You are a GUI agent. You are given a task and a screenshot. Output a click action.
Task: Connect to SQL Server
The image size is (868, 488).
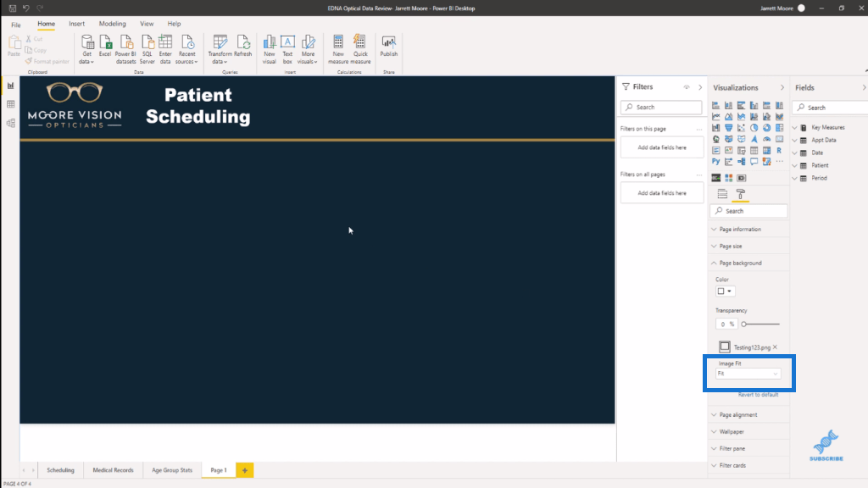147,49
